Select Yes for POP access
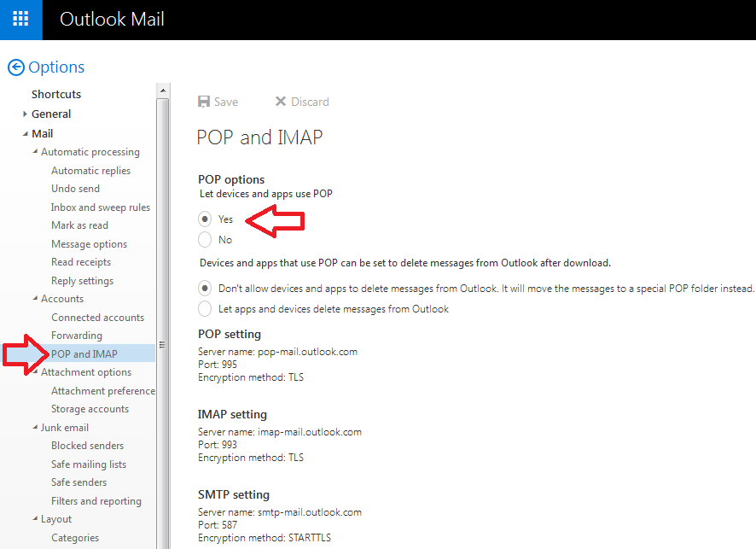The height and width of the screenshot is (549, 756). coord(205,219)
